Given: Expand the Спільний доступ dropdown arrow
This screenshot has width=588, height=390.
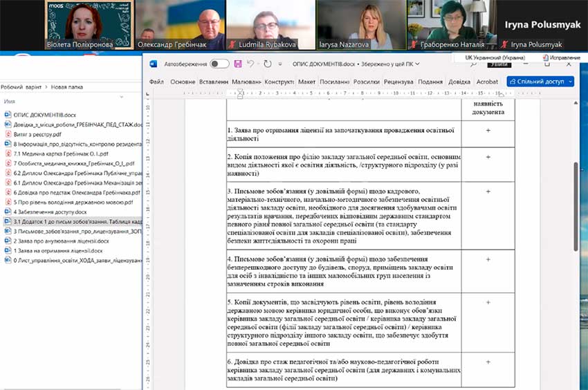Looking at the screenshot, I should 571,82.
